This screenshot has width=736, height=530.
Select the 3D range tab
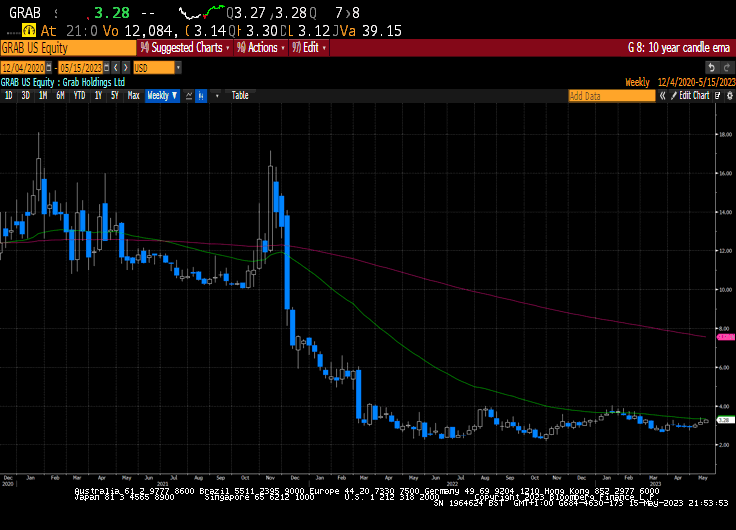click(26, 96)
